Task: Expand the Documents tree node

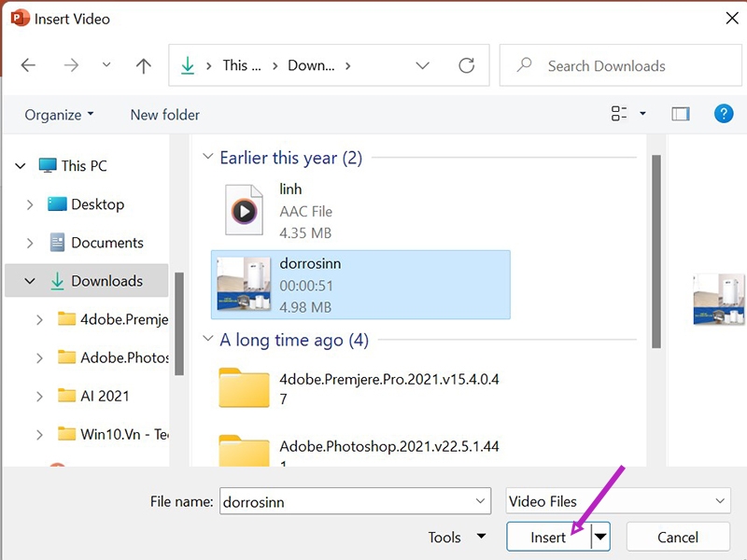Action: [x=30, y=243]
